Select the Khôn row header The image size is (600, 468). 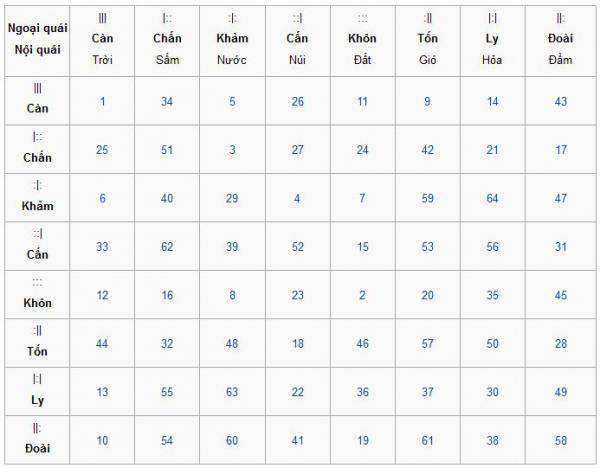pyautogui.click(x=37, y=294)
